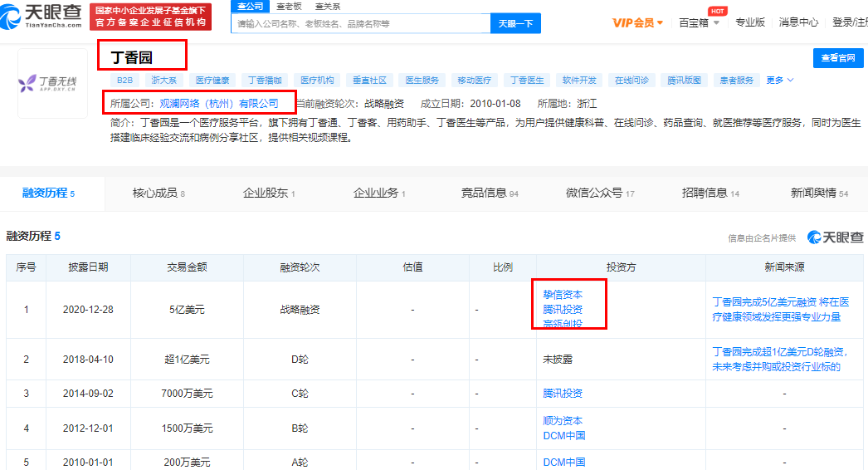Click the 7000万美元 amount cell
Screen dimensions: 868x470
187,394
